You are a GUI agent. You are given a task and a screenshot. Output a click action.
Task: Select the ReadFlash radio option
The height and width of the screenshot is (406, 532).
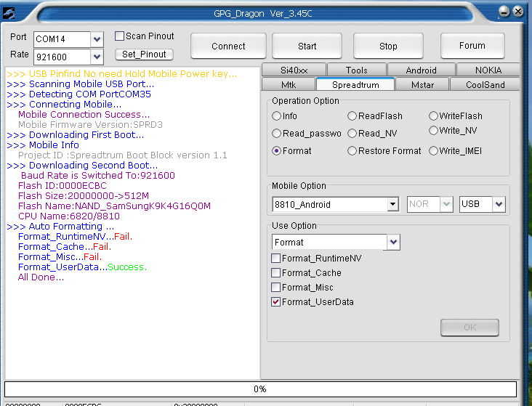(x=352, y=116)
